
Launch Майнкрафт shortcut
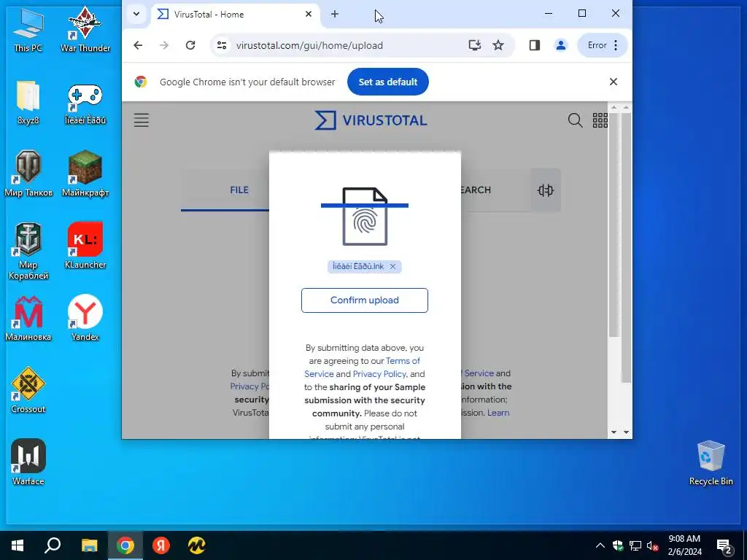click(x=85, y=174)
